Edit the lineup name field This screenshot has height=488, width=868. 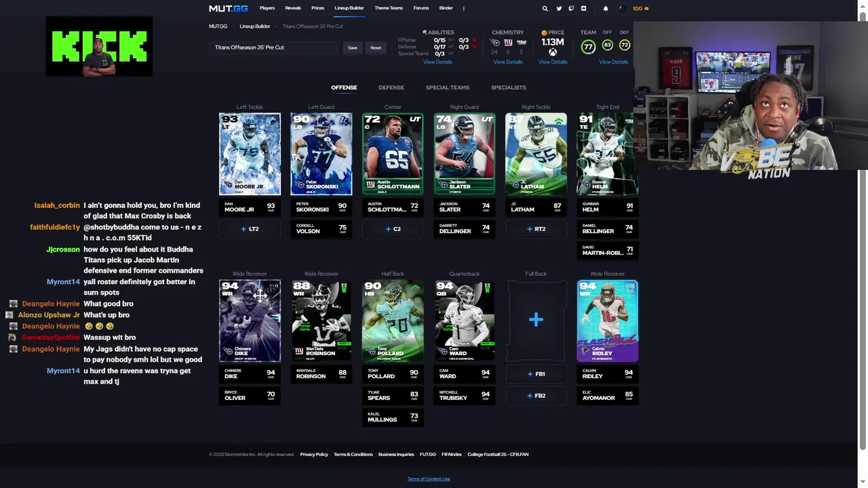[273, 47]
